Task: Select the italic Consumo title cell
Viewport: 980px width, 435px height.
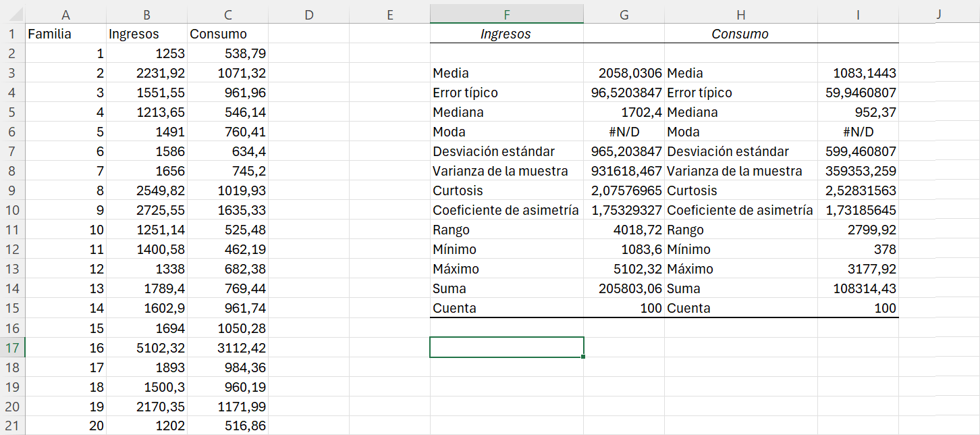Action: pos(740,34)
